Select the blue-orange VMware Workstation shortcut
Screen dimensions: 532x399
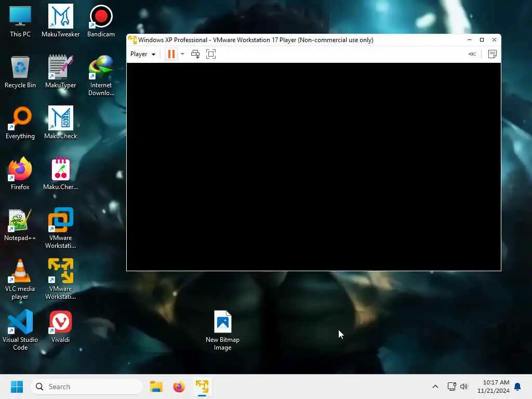click(60, 229)
